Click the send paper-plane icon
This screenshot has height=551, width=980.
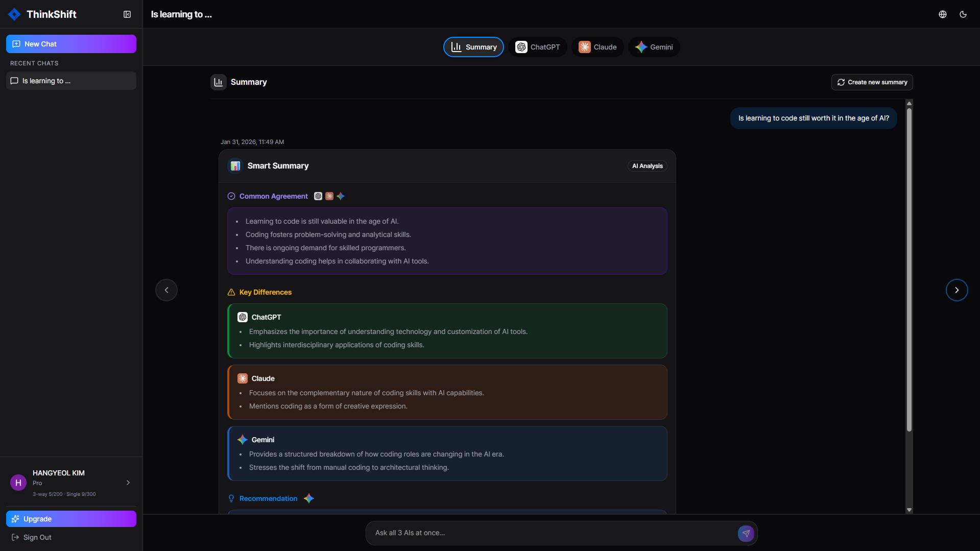click(x=746, y=533)
